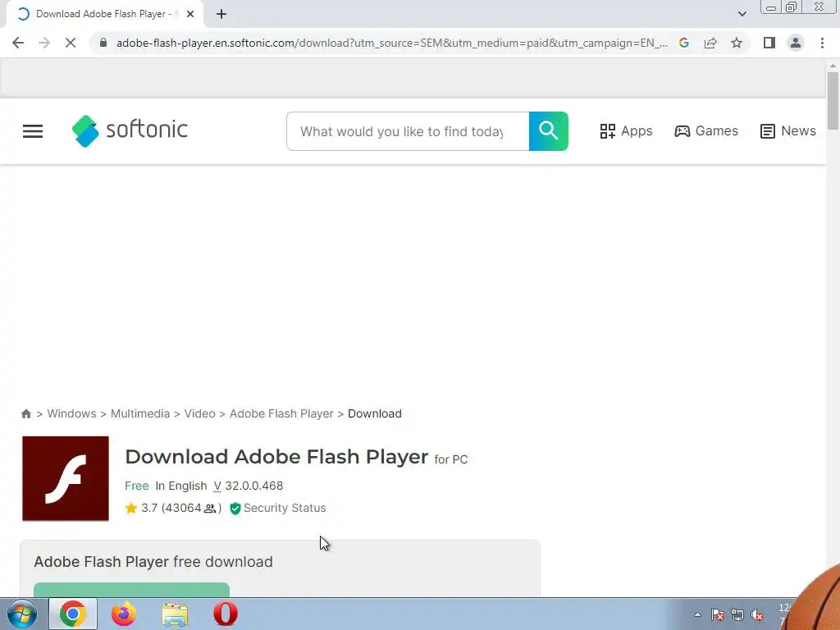This screenshot has width=840, height=630.
Task: Open Action Center flag icon in tray
Action: coord(718,615)
